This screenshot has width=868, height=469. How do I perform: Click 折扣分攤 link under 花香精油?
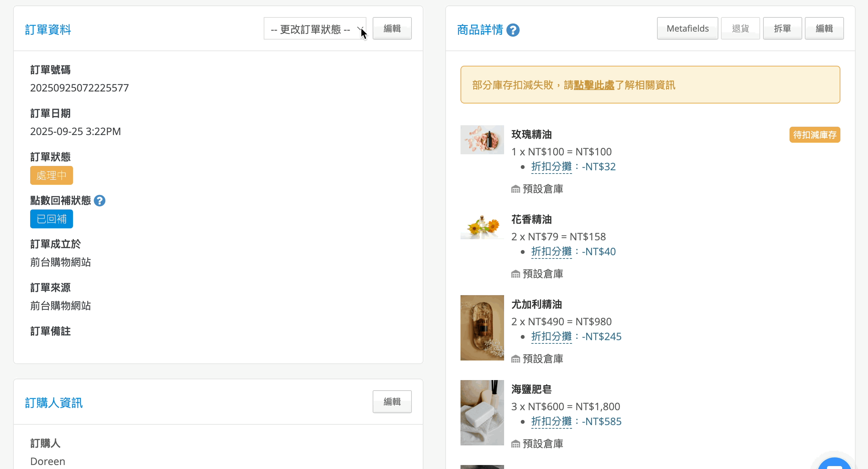[552, 252]
